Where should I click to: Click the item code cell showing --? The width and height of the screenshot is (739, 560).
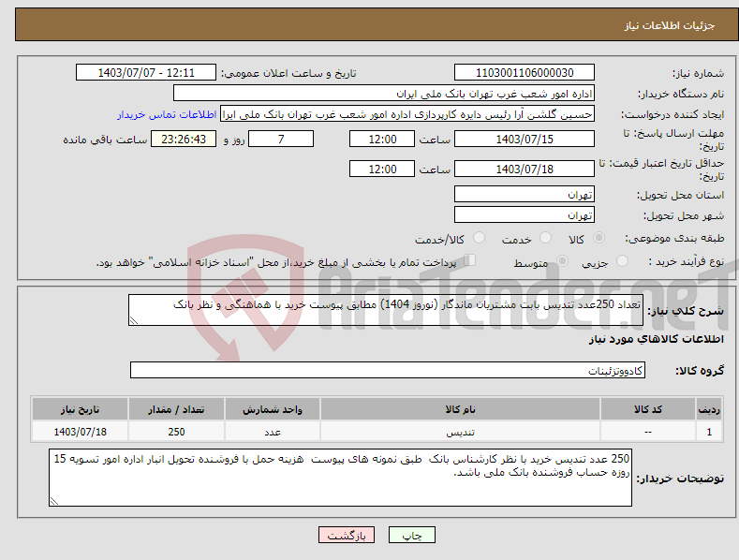click(648, 432)
